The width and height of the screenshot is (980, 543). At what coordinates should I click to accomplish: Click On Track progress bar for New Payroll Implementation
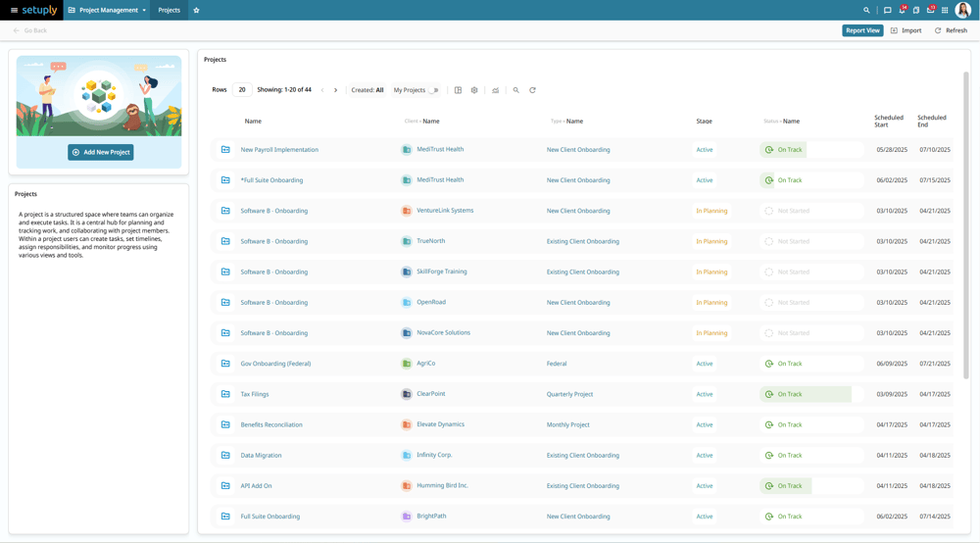(x=811, y=149)
